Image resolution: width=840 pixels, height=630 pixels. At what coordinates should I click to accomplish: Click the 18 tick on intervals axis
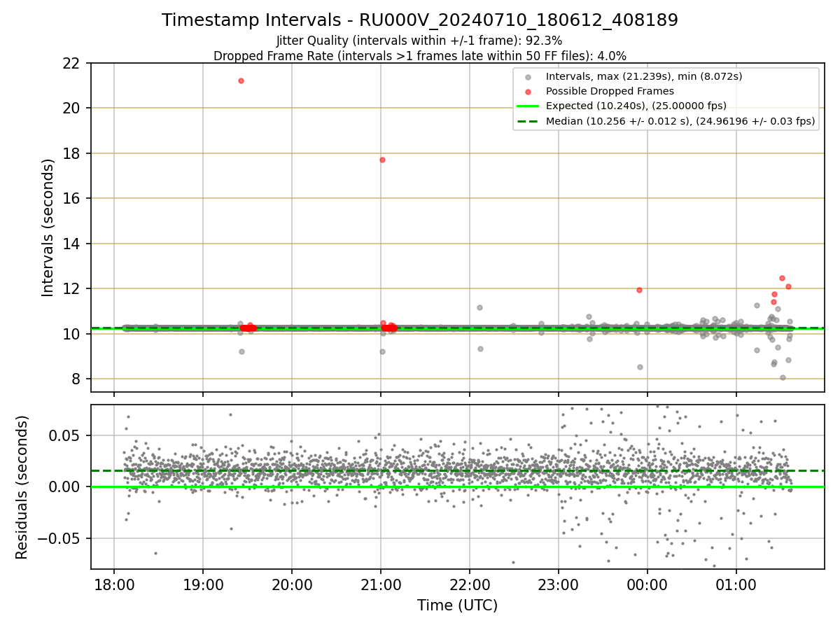coord(72,153)
